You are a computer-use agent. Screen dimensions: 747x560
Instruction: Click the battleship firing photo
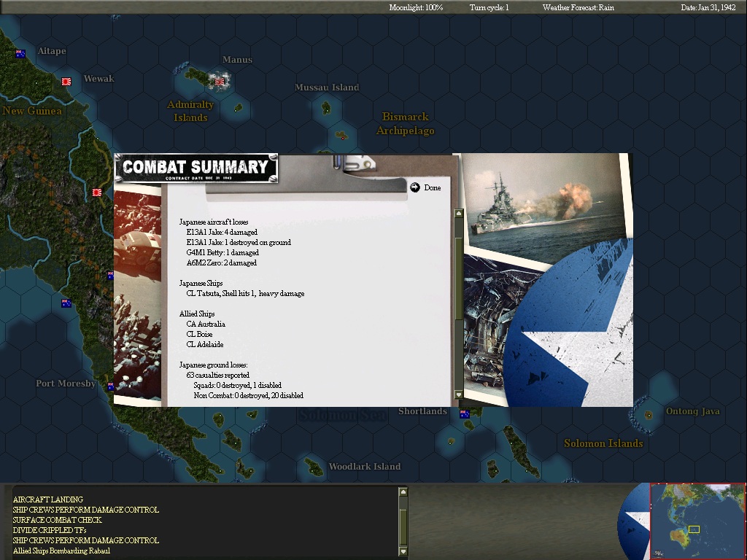click(546, 205)
